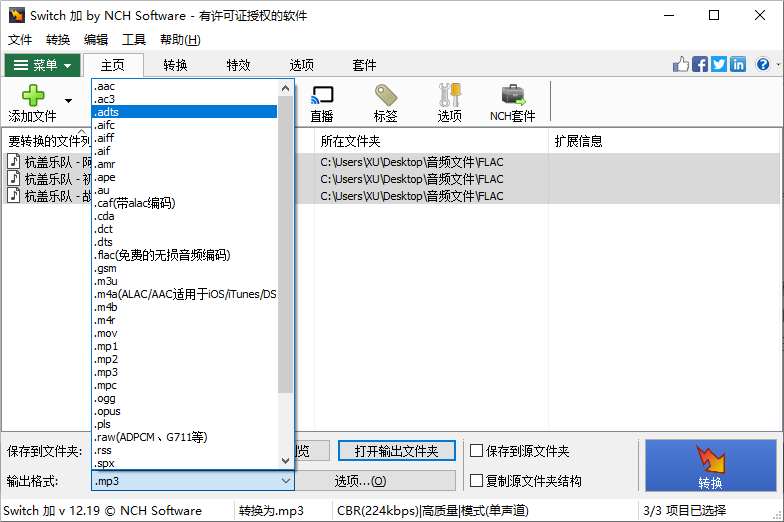The height and width of the screenshot is (522, 784).
Task: Choose .aiff from format list
Action: (184, 138)
